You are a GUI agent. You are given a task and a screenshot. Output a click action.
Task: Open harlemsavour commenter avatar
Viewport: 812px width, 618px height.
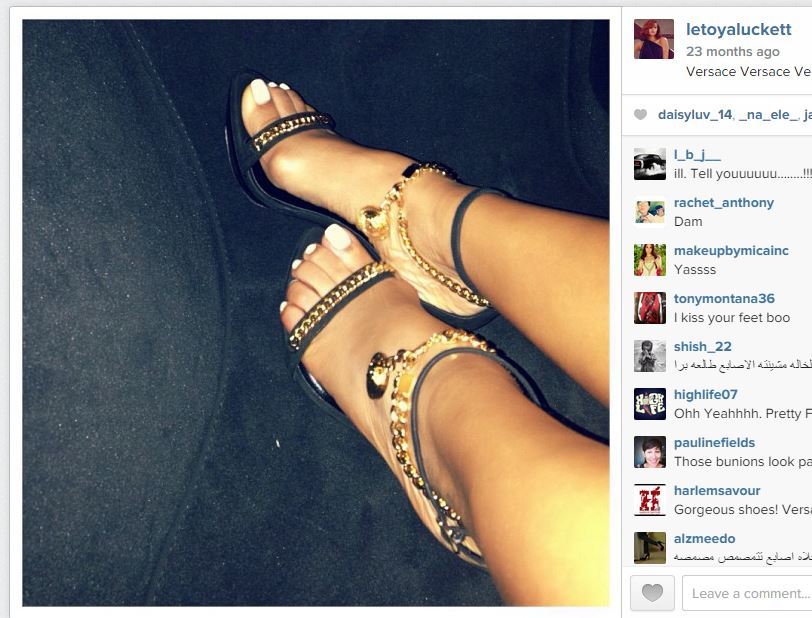point(650,500)
